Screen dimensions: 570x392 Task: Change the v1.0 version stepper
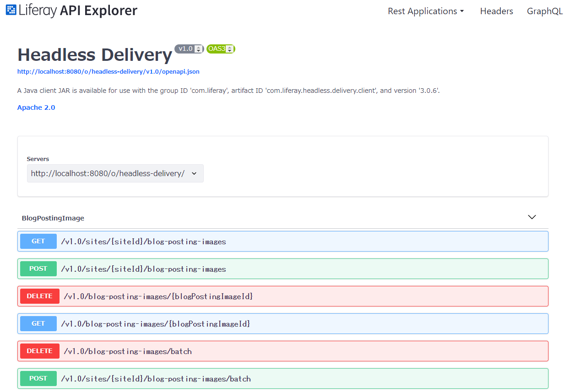[x=198, y=49]
